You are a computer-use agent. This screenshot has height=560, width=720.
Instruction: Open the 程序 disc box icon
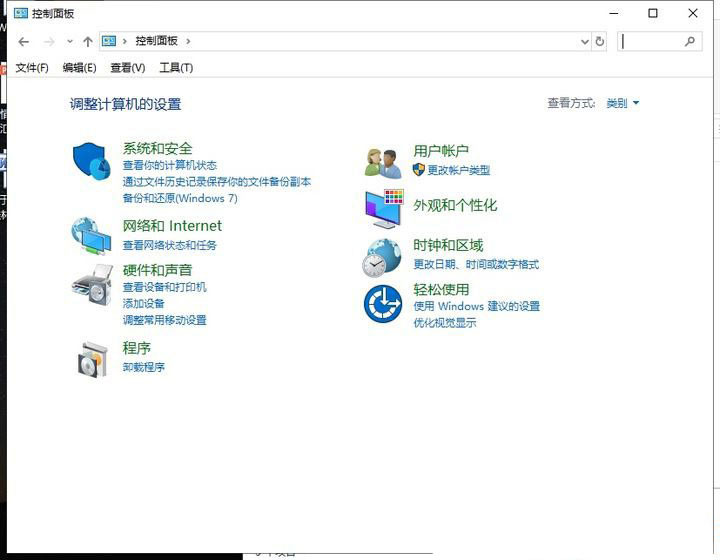[93, 360]
